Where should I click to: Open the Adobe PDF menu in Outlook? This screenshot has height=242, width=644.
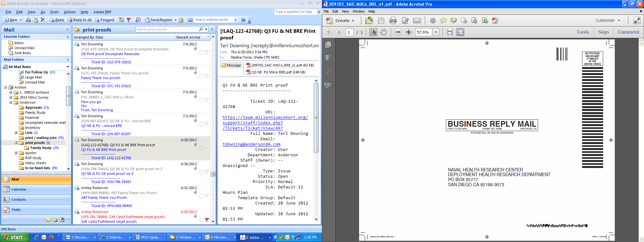[x=102, y=12]
